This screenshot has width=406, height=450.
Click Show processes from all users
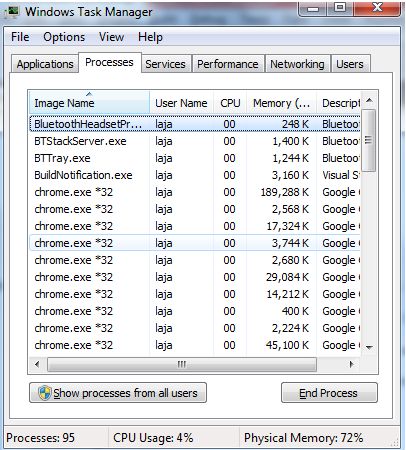118,393
